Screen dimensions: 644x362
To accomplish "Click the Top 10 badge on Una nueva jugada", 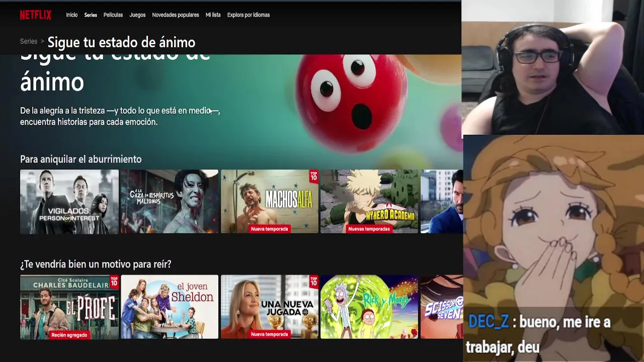I will pyautogui.click(x=314, y=281).
